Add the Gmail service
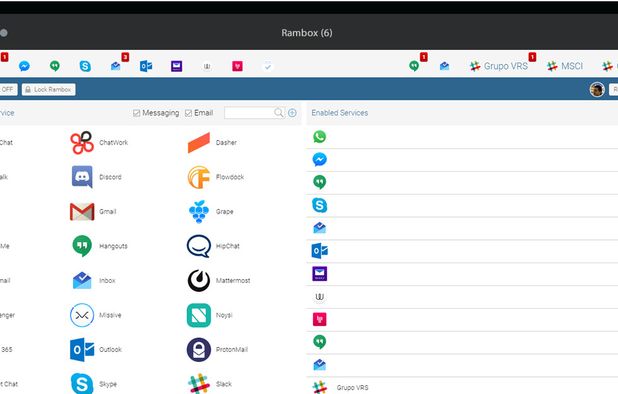This screenshot has width=618, height=394. (93, 212)
